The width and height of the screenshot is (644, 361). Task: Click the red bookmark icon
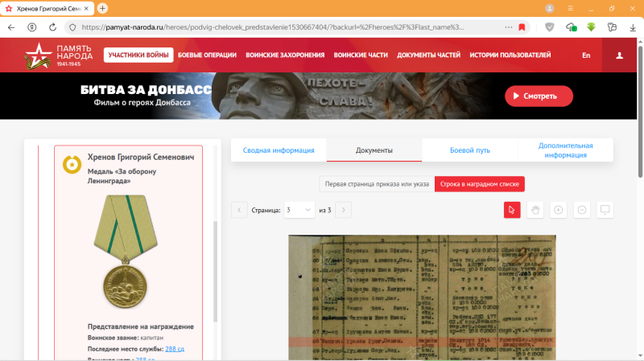[x=522, y=27]
